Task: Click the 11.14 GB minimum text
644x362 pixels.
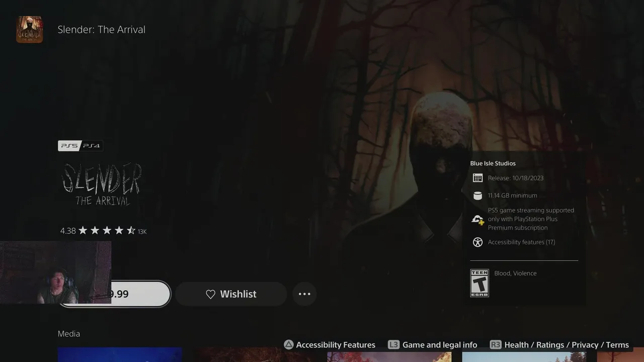Action: pos(512,196)
